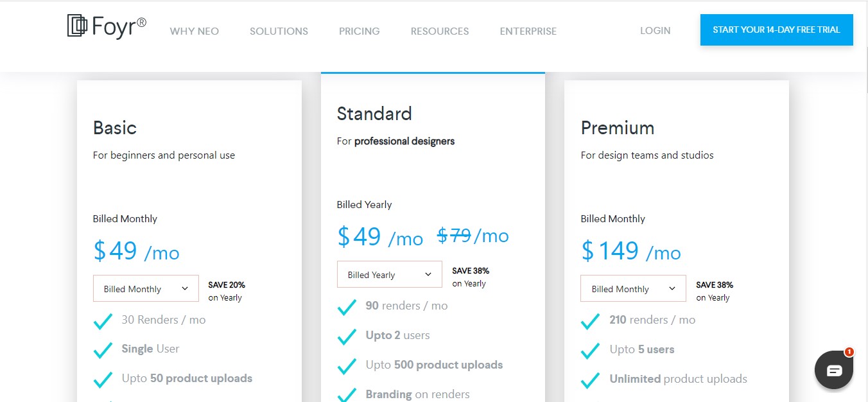Click checkmark next to Unlimited product uploads
868x402 pixels.
tap(591, 380)
